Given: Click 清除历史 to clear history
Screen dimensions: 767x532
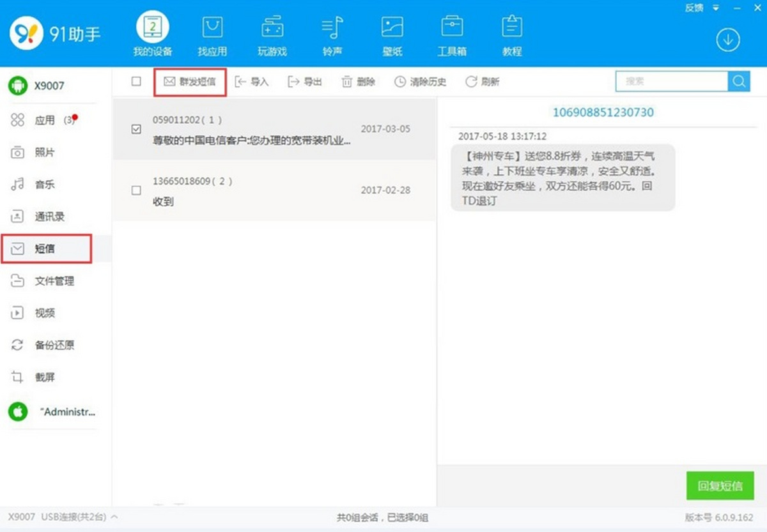Looking at the screenshot, I should coord(420,82).
